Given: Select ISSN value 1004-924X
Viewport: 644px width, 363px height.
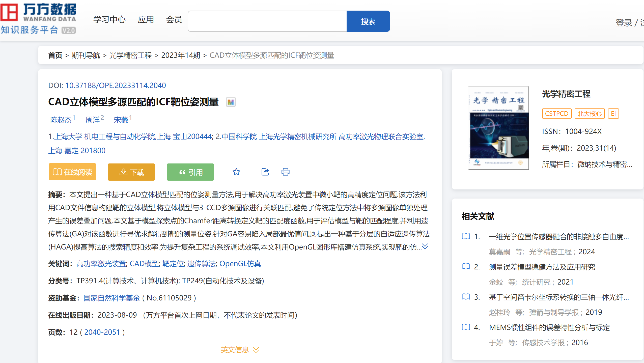Looking at the screenshot, I should [583, 131].
